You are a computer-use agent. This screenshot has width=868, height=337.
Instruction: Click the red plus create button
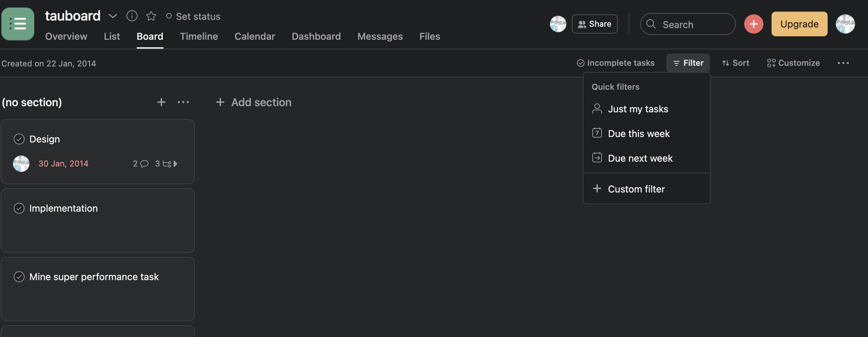pos(753,24)
